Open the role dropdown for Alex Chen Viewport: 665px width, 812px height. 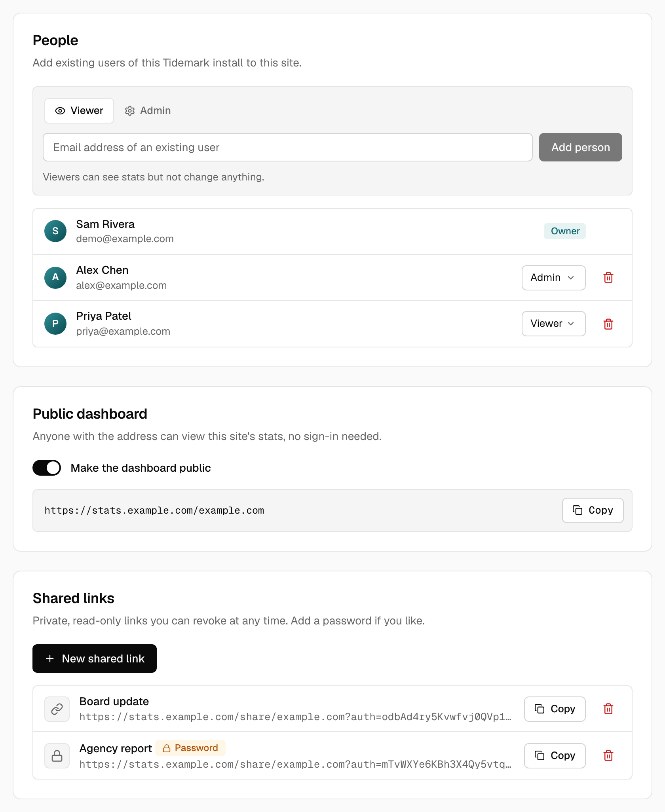pos(553,277)
